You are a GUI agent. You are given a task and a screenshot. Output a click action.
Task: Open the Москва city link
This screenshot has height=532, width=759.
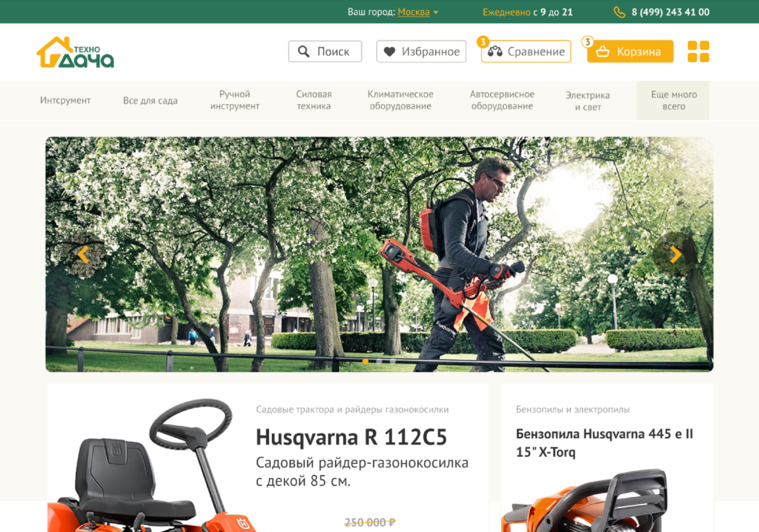(414, 12)
